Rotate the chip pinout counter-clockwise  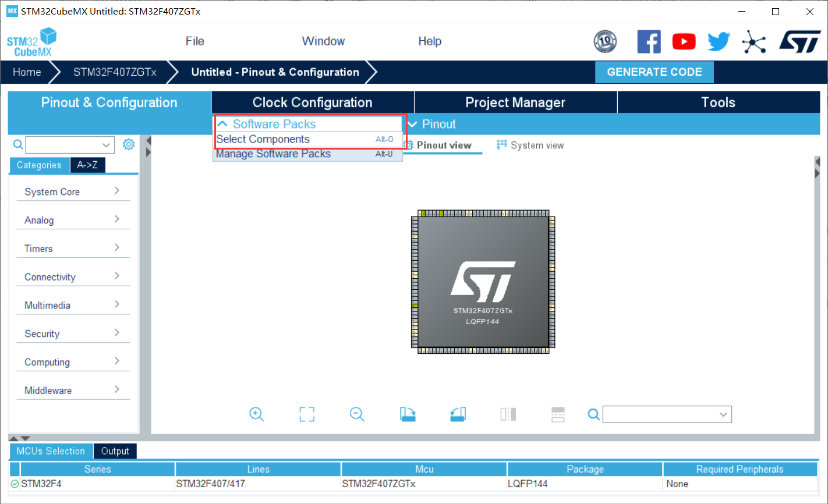pos(458,414)
